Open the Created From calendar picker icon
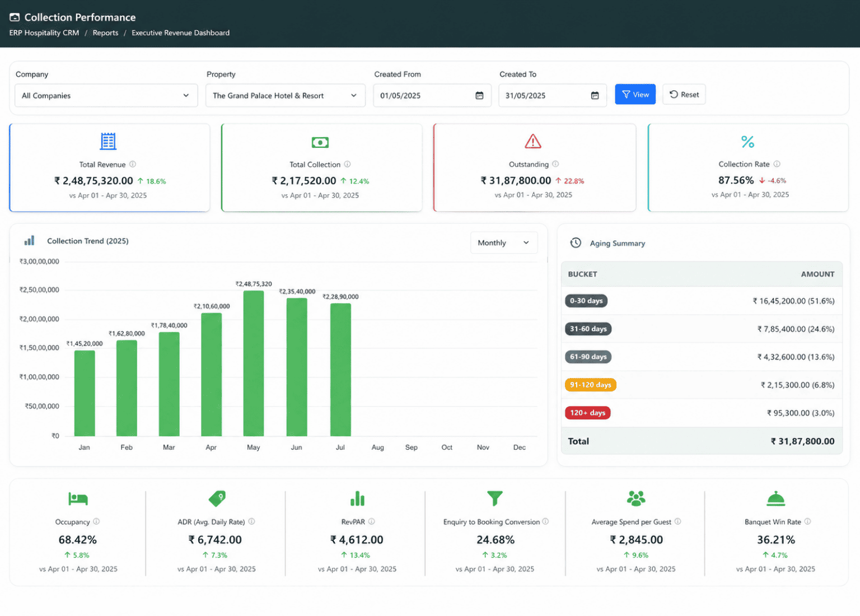The width and height of the screenshot is (860, 616). click(479, 95)
